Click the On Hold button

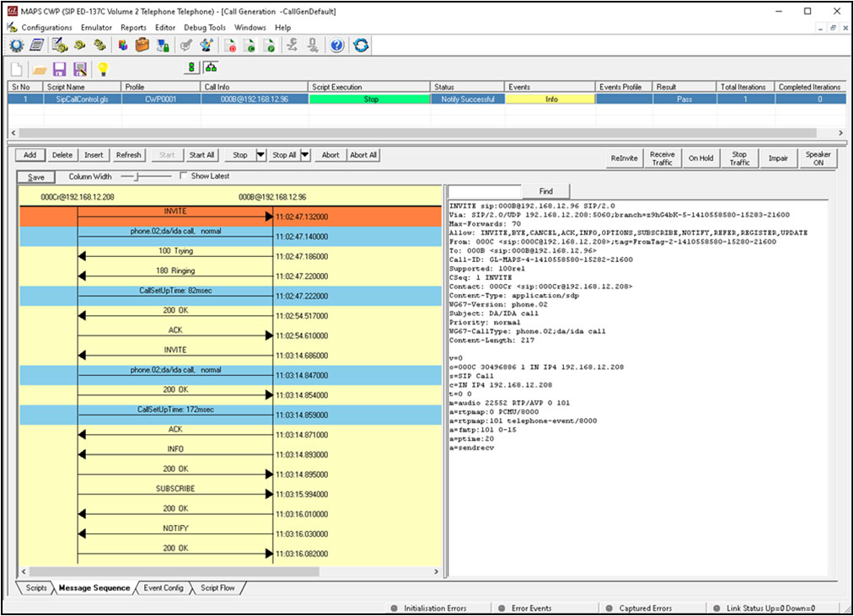coord(701,158)
